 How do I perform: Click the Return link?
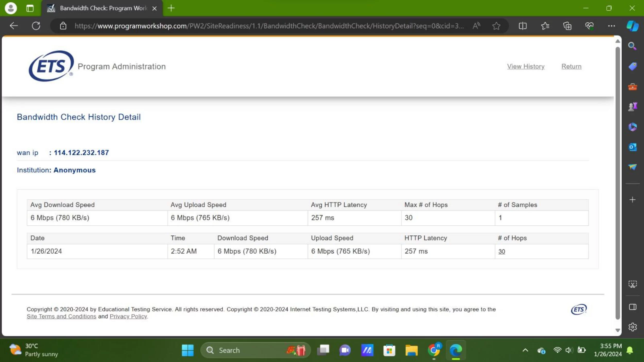point(571,66)
